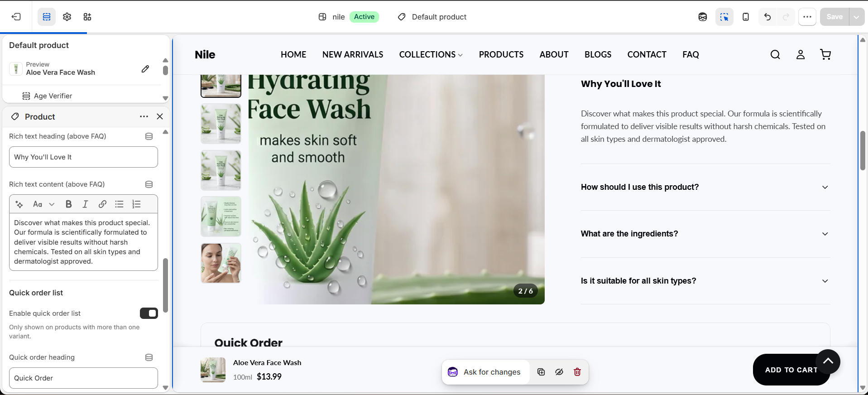The image size is (868, 395).
Task: Click the Save button
Action: (834, 17)
